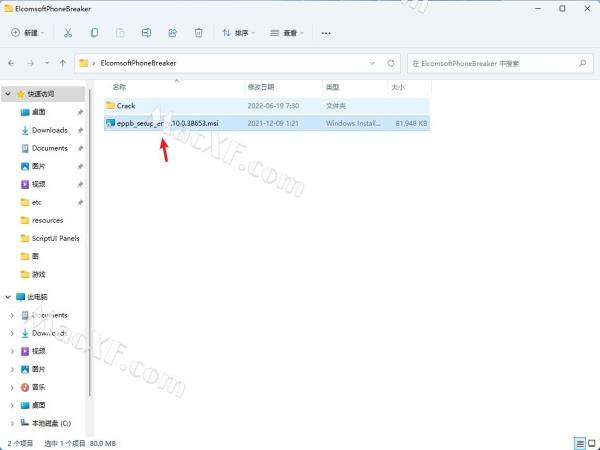Click the Copy icon in toolbar
Image resolution: width=600 pixels, height=450 pixels.
click(x=94, y=33)
